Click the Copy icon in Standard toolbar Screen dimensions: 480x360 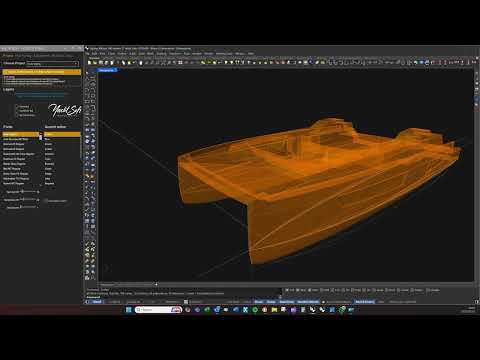point(124,62)
